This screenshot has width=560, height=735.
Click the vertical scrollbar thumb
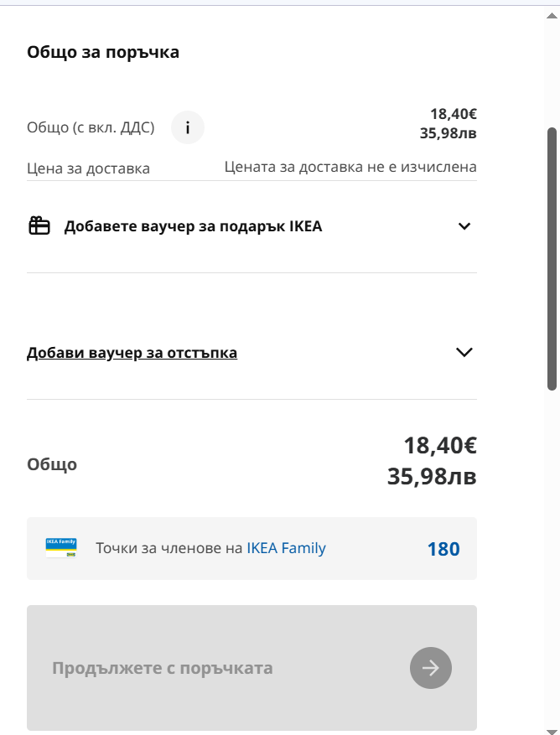(x=552, y=258)
